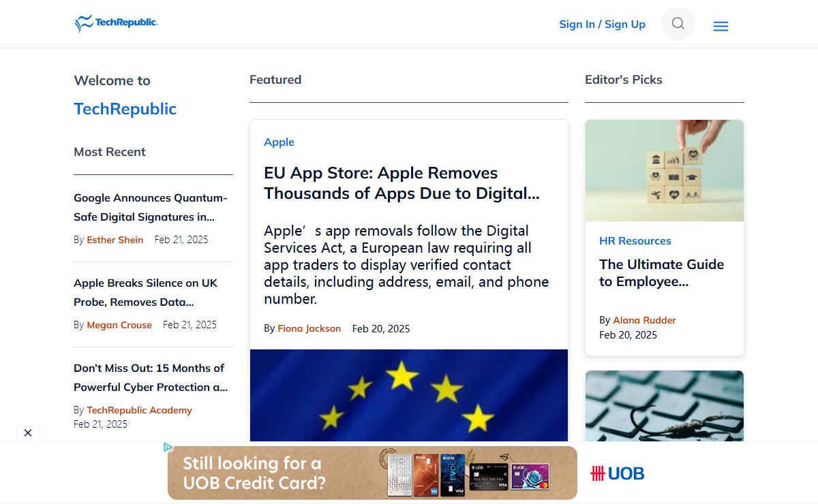Click the Most Recent heading
This screenshot has height=504, width=818.
coord(110,152)
